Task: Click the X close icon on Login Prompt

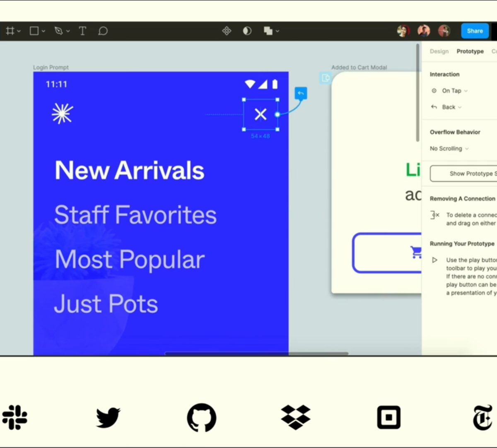Action: tap(261, 114)
